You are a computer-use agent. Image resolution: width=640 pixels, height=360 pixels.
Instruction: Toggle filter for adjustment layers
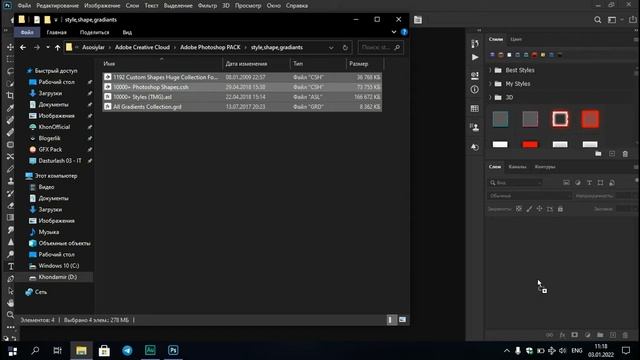(578, 183)
